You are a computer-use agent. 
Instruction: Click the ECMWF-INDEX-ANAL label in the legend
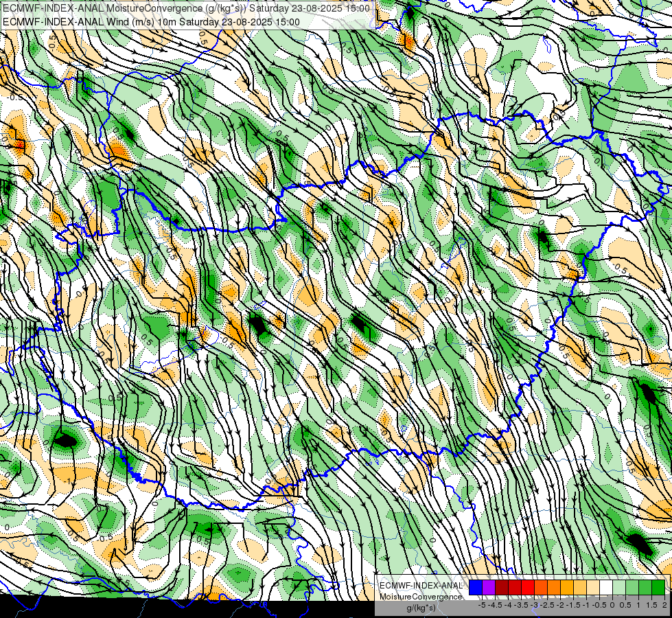click(421, 586)
